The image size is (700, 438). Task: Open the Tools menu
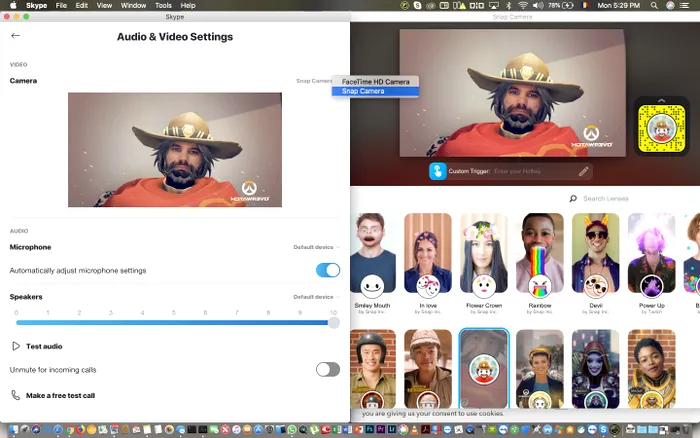point(163,5)
